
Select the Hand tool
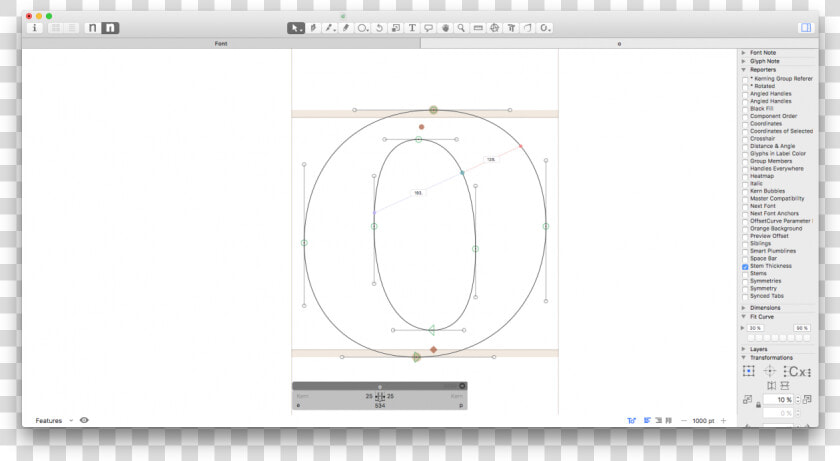(x=445, y=28)
